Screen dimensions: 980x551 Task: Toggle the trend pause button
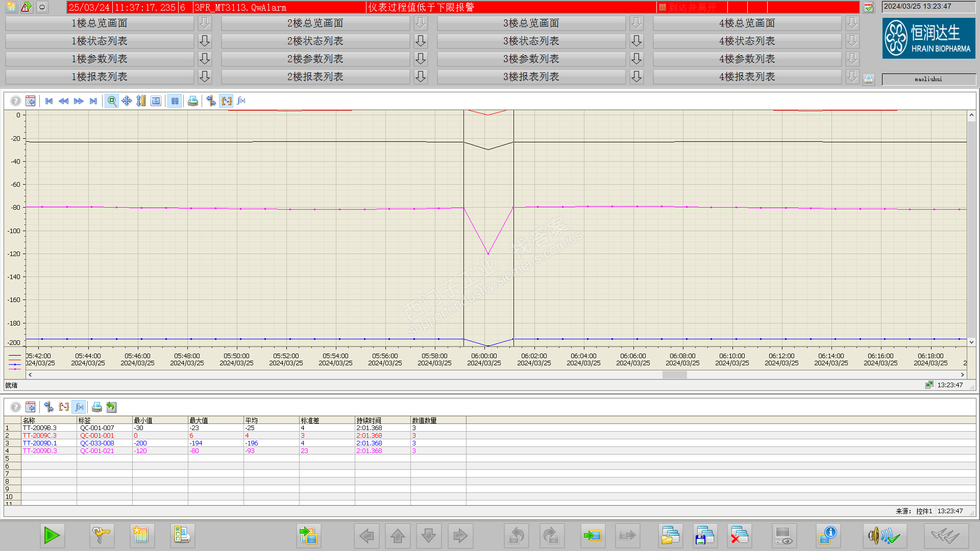coord(175,101)
